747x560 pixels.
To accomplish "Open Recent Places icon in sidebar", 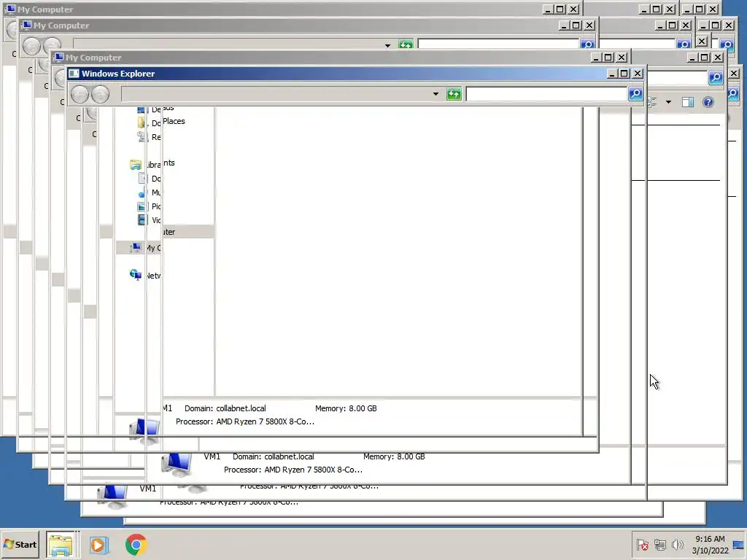I will 142,136.
